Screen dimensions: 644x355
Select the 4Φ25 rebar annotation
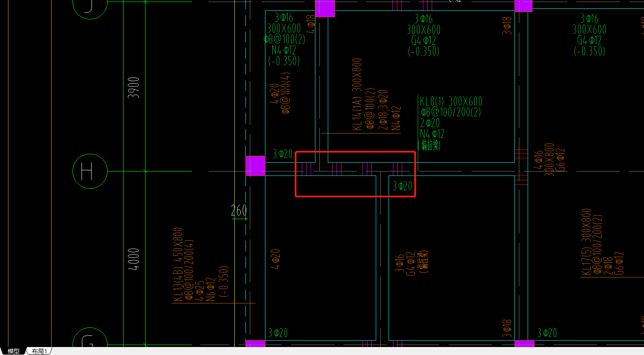click(199, 290)
